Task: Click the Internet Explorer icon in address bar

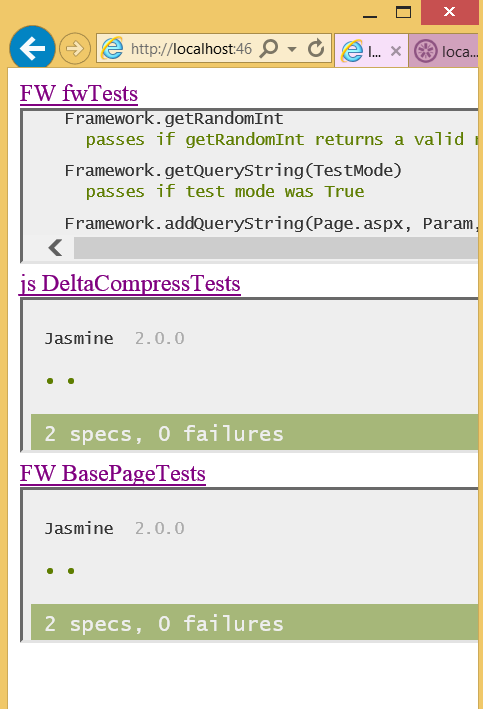Action: click(112, 48)
